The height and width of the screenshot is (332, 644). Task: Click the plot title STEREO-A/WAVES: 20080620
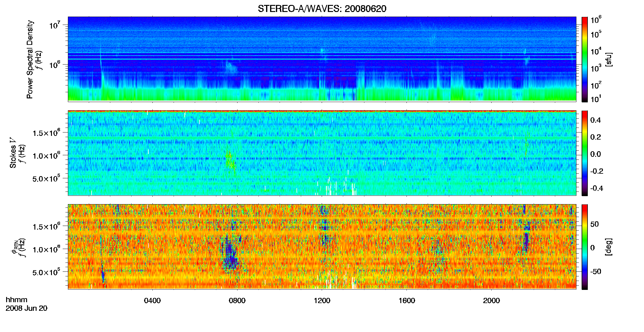[x=322, y=9]
